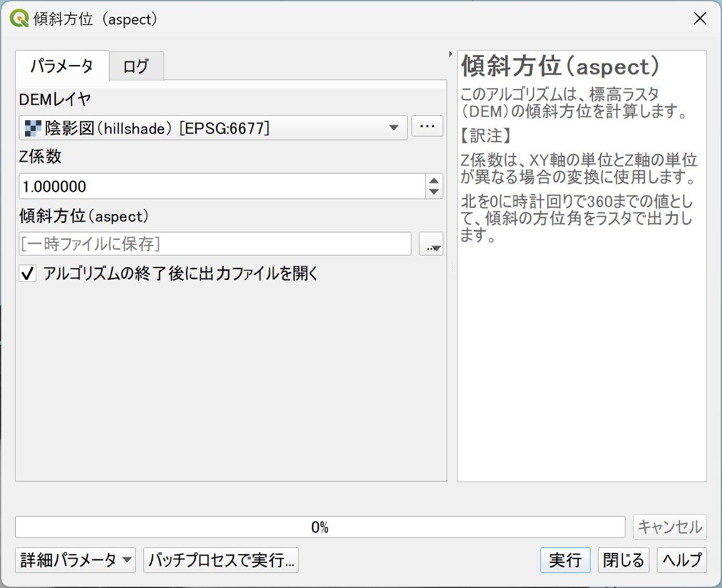Image resolution: width=722 pixels, height=588 pixels.
Task: Click the QGIS icon in title bar
Action: (x=19, y=19)
